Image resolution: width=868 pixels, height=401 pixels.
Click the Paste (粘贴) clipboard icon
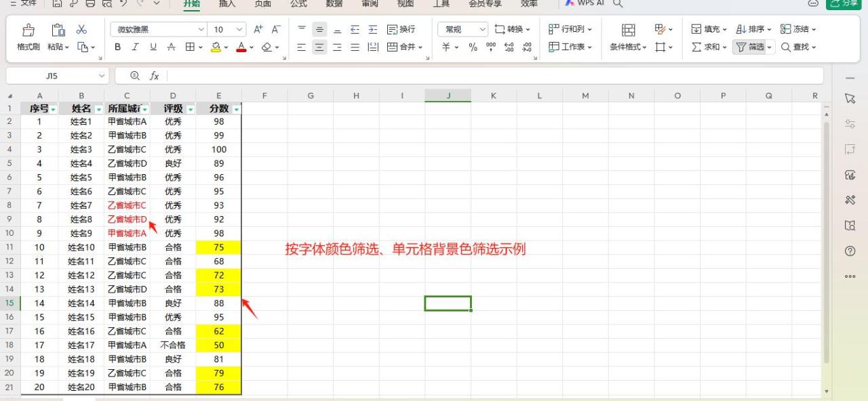[x=58, y=30]
